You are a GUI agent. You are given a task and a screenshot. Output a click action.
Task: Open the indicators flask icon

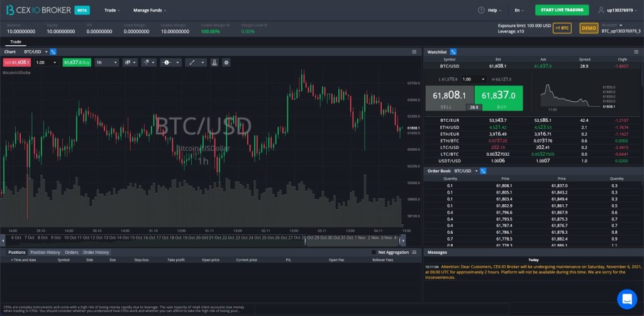pos(214,62)
